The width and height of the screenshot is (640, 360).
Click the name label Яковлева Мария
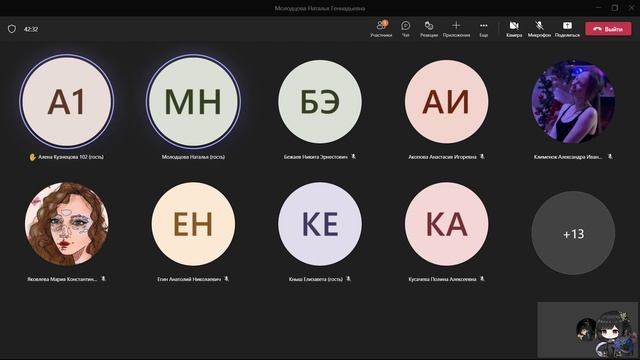(62, 279)
